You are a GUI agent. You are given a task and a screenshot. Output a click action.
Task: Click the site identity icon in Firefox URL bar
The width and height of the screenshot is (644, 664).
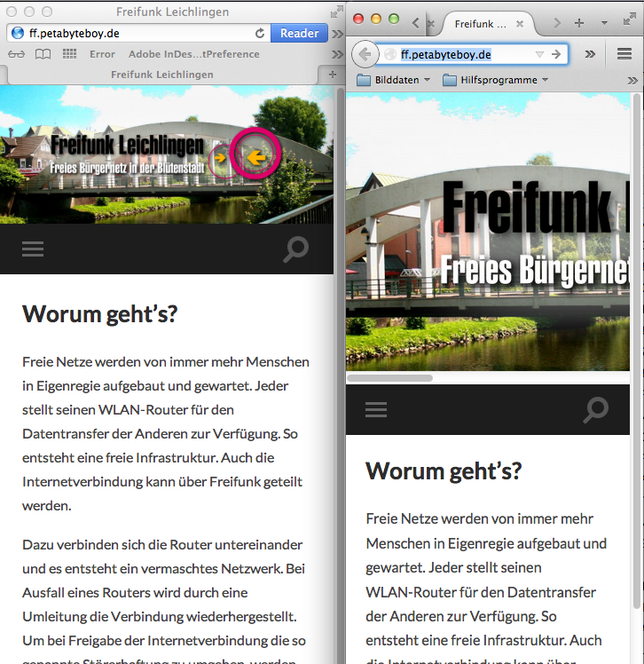[389, 54]
